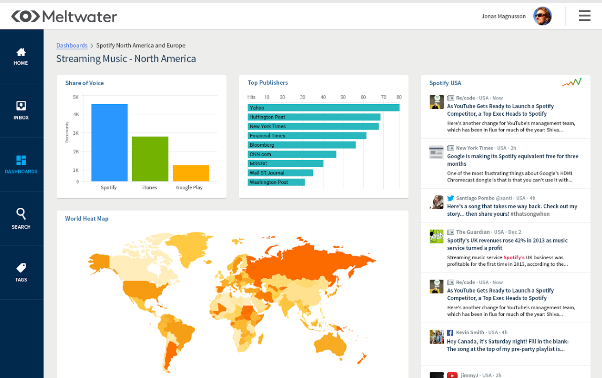The image size is (602, 378).
Task: Click Australia on the world heat map
Action: coord(331,343)
